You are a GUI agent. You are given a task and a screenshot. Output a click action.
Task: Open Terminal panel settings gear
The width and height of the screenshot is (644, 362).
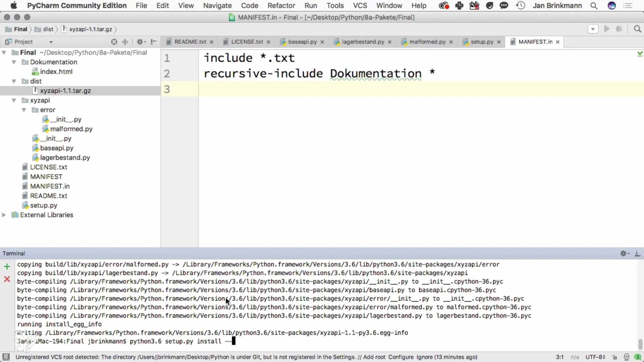(625, 253)
